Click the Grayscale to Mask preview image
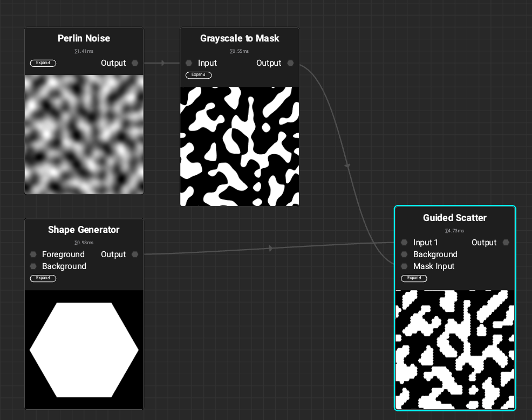This screenshot has width=532, height=420. click(x=240, y=146)
